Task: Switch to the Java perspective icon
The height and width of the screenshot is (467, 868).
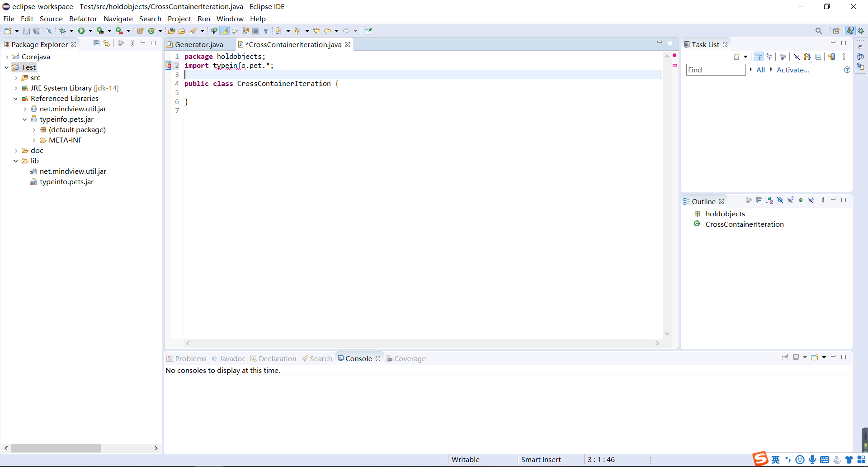Action: coord(850,31)
